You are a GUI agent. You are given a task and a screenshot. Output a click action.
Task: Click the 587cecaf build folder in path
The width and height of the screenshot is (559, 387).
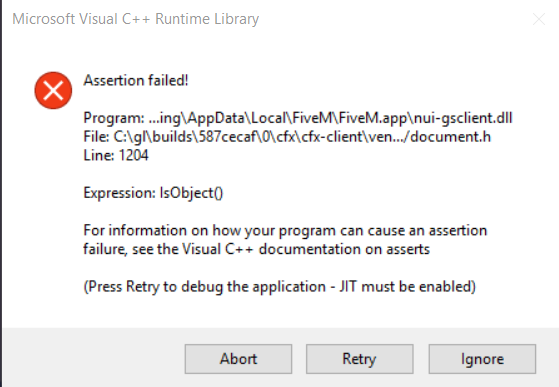[x=227, y=137]
